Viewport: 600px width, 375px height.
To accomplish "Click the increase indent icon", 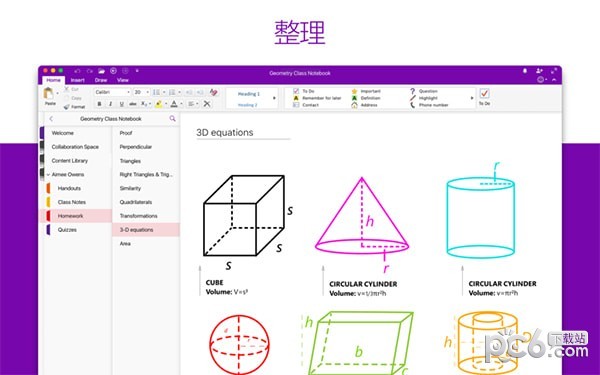I will point(200,92).
